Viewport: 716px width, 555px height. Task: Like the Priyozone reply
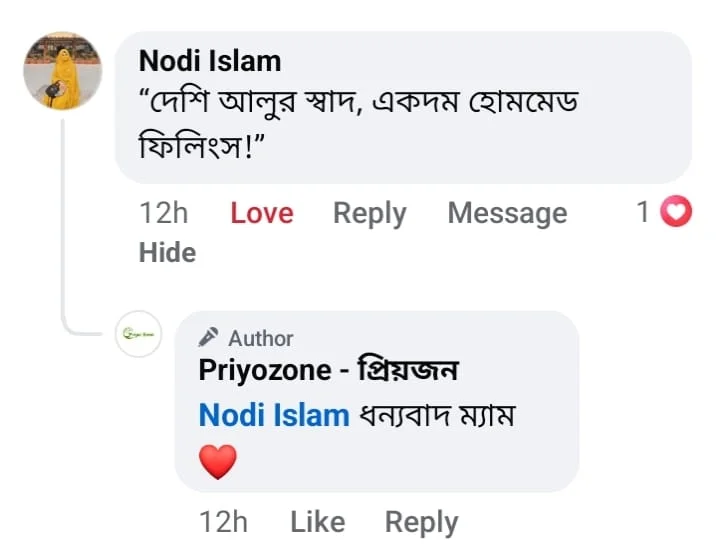[318, 522]
